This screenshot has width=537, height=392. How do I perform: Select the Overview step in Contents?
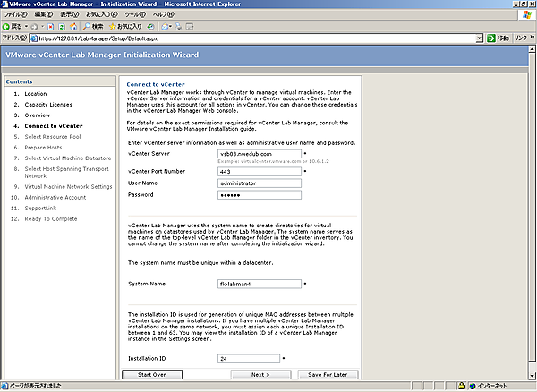38,115
